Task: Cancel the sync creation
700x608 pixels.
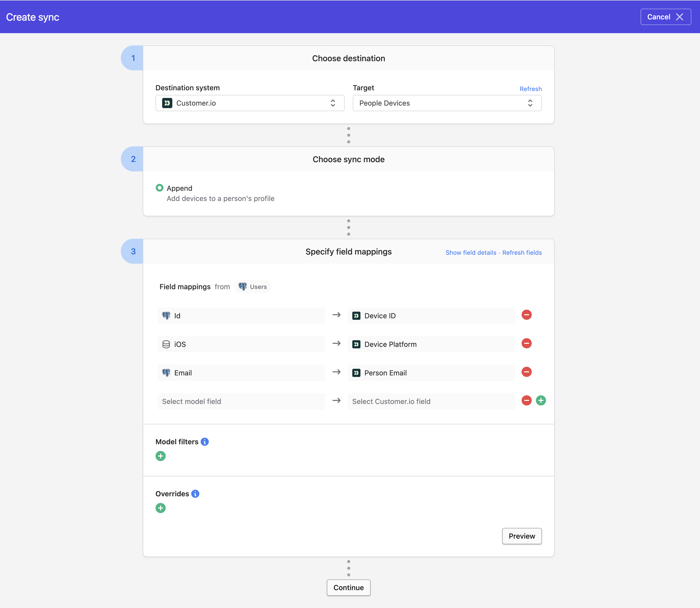Action: [x=665, y=17]
